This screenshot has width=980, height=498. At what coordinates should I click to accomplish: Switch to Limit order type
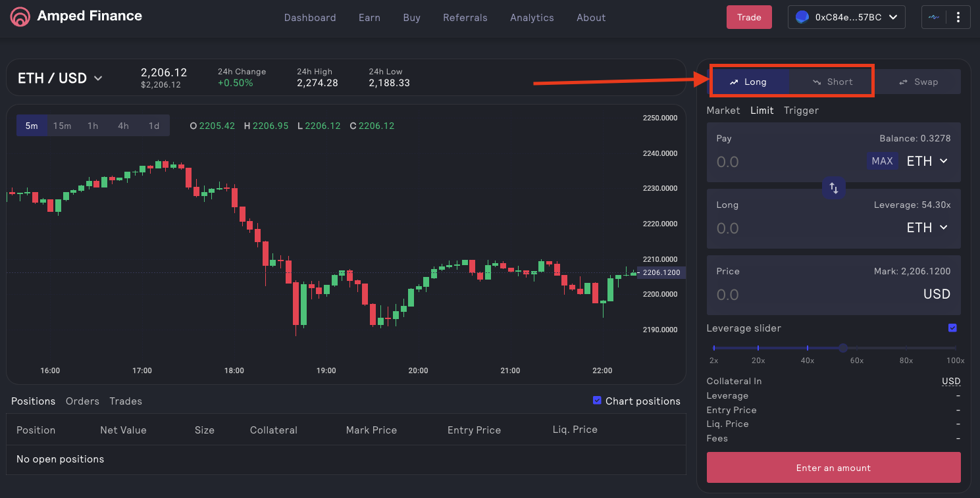762,111
